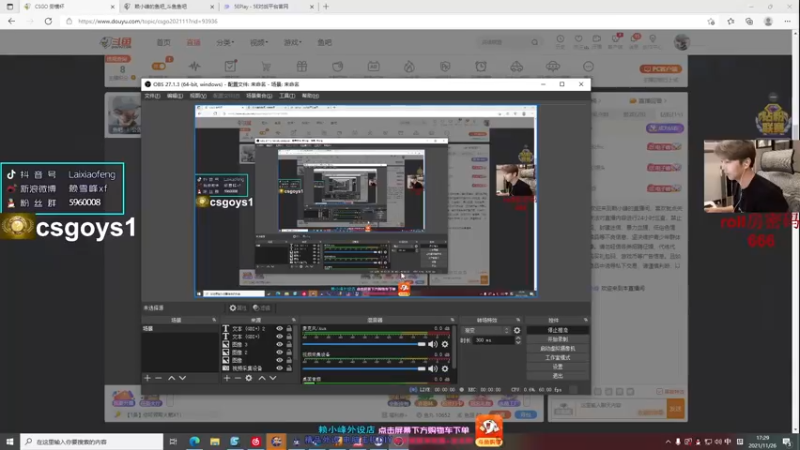Toggle the orange switch on the Douyu toolbar

[159, 66]
